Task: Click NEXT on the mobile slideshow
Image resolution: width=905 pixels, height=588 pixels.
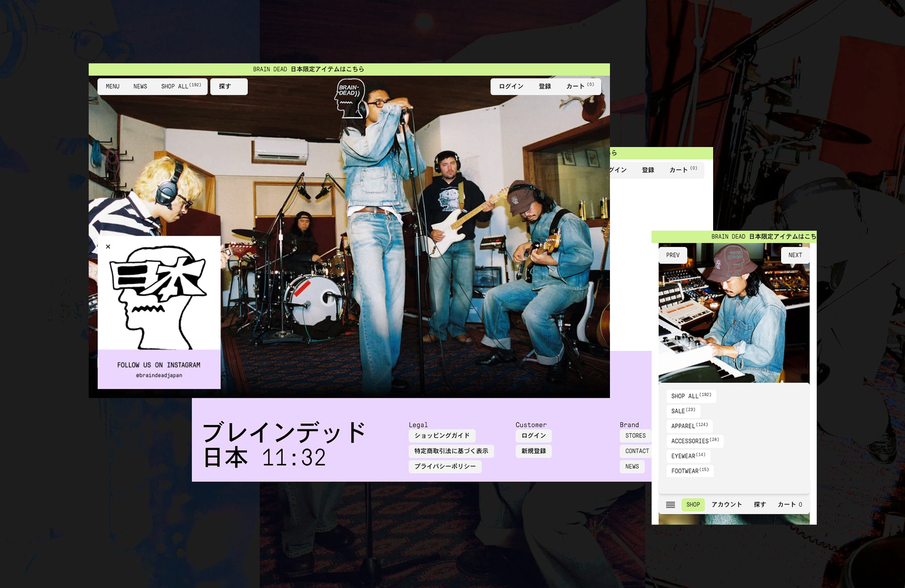Action: tap(795, 255)
